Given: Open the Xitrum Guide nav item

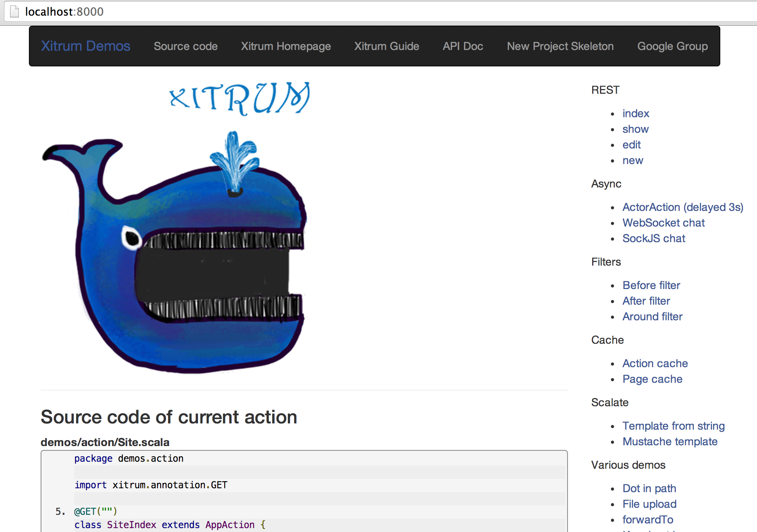Looking at the screenshot, I should [x=387, y=46].
